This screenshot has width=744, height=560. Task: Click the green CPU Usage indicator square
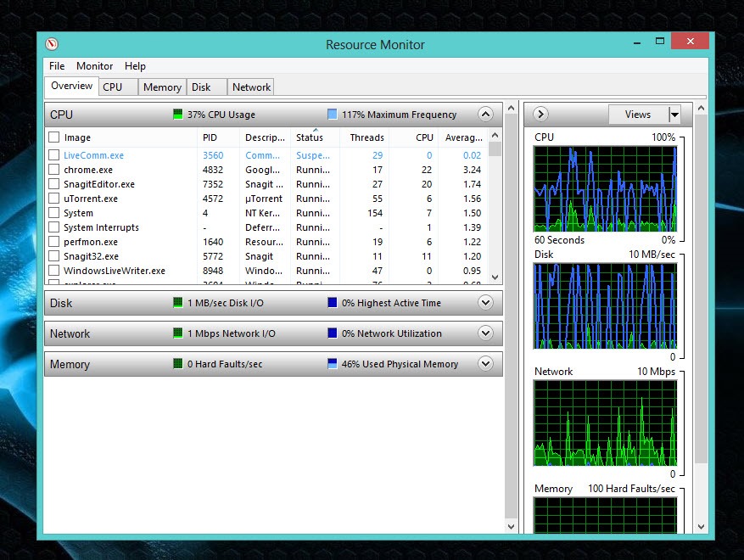[178, 115]
